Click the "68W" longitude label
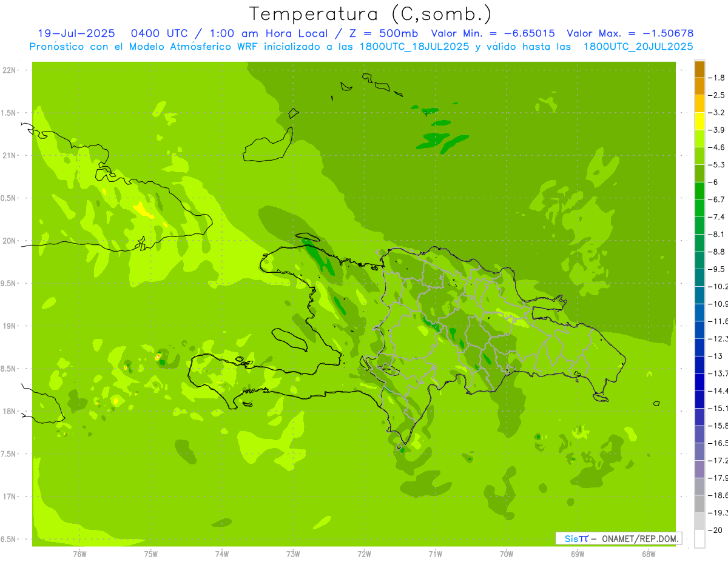Viewport: 728px width, 562px height. point(649,554)
